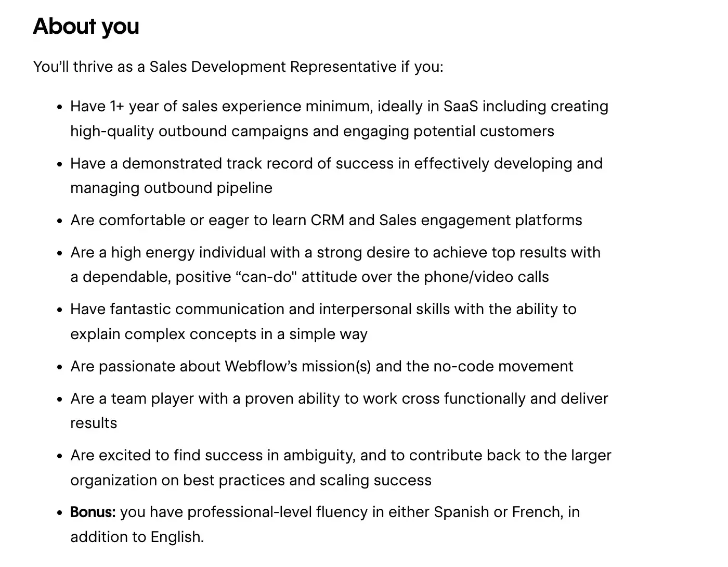The width and height of the screenshot is (728, 567).
Task: Click the word "CRM" in the list
Action: click(327, 221)
